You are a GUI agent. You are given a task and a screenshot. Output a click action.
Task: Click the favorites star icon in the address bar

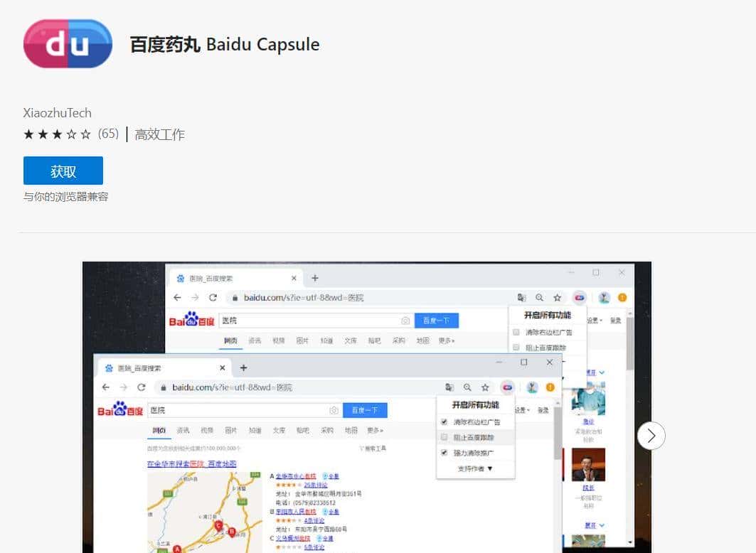pos(486,388)
